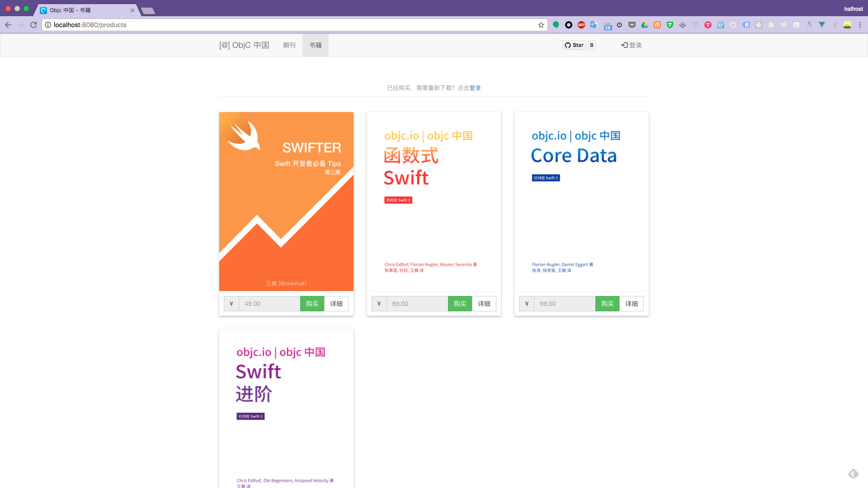Buy the SWIFTER book with 购买
Viewport: 868px width, 488px height.
click(312, 304)
